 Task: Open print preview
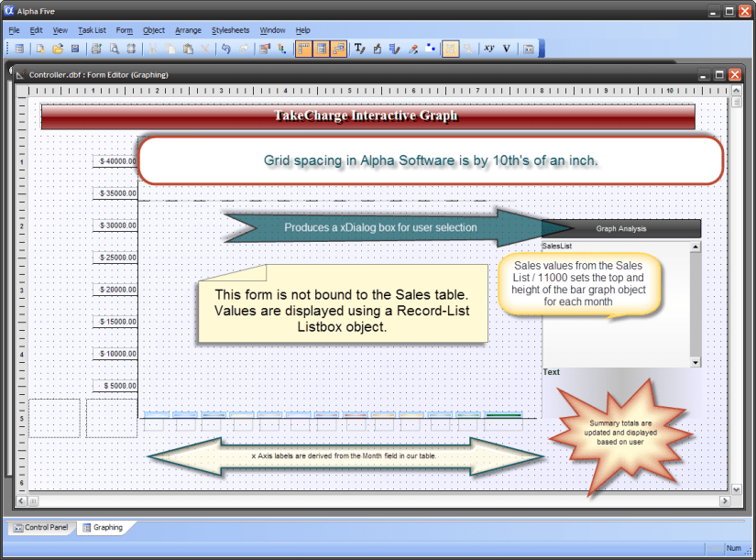pyautogui.click(x=114, y=49)
